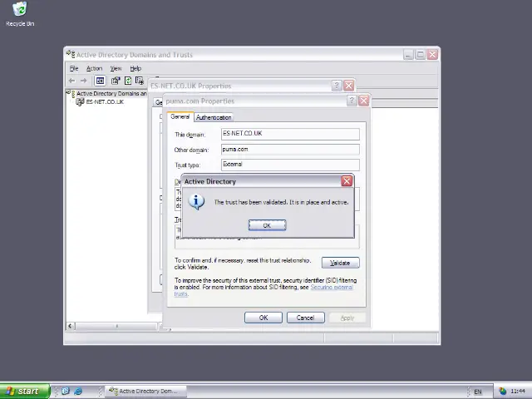532x399 pixels.
Task: Toggle the show/hide console tree icon
Action: (x=100, y=81)
